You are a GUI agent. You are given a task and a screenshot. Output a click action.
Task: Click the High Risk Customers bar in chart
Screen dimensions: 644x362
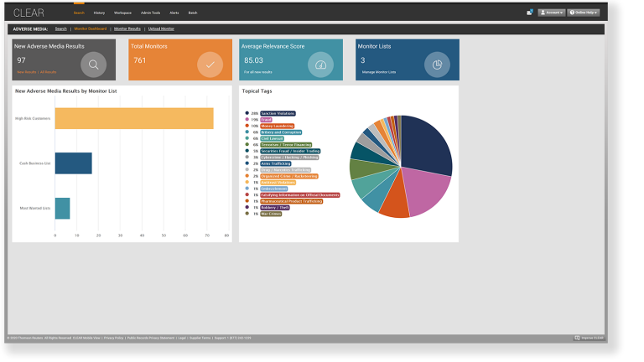point(134,118)
